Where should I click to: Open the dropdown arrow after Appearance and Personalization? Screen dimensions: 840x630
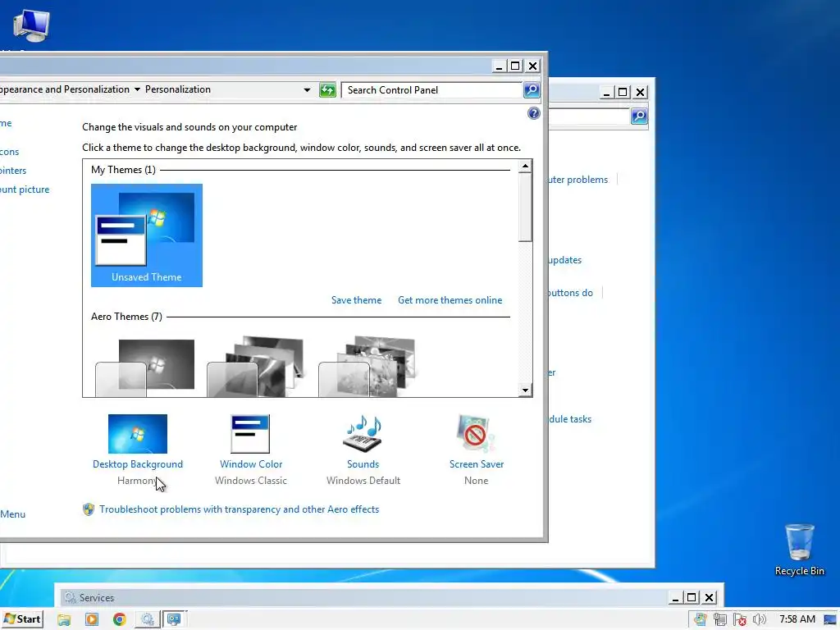[137, 89]
